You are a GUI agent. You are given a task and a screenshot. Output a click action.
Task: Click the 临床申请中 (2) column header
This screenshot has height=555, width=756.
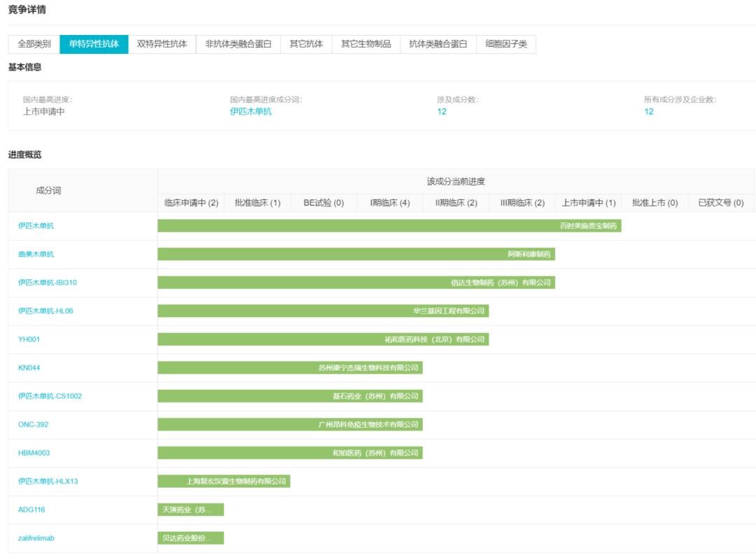(191, 203)
